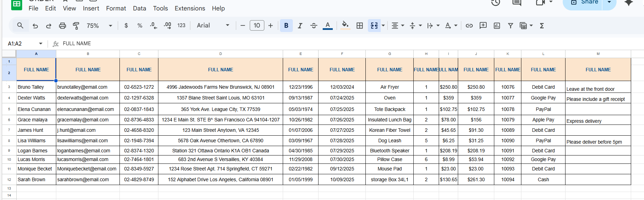The height and width of the screenshot is (200, 644).
Task: Click the Undo arrow icon
Action: 35,26
